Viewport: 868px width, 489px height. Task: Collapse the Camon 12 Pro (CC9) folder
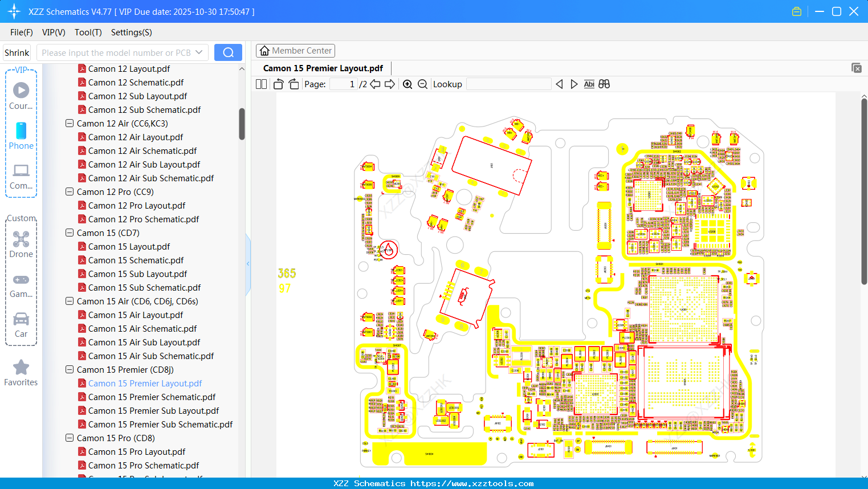pyautogui.click(x=70, y=191)
